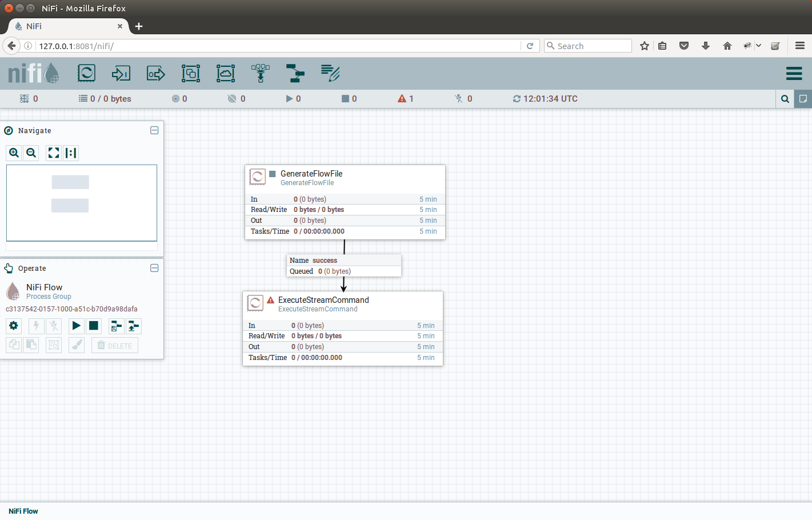Collapse the Navigate panel
The image size is (812, 520).
pyautogui.click(x=154, y=130)
